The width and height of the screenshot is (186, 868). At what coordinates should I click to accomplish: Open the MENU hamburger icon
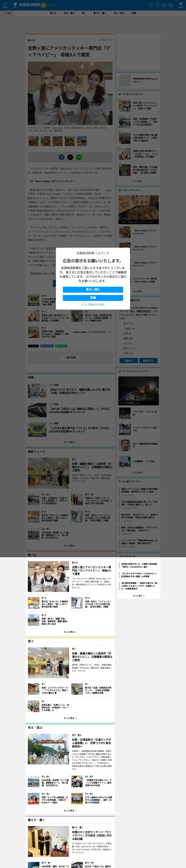click(x=5, y=5)
